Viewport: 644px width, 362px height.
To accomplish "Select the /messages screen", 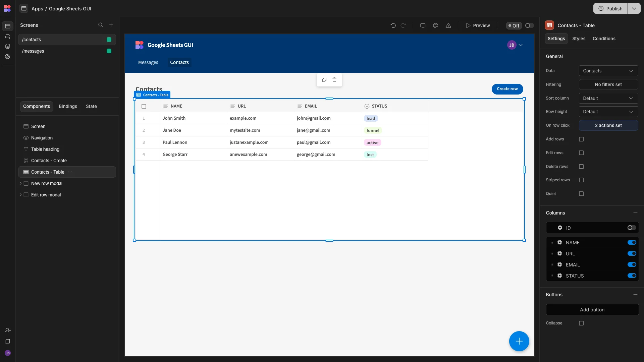I will point(67,51).
